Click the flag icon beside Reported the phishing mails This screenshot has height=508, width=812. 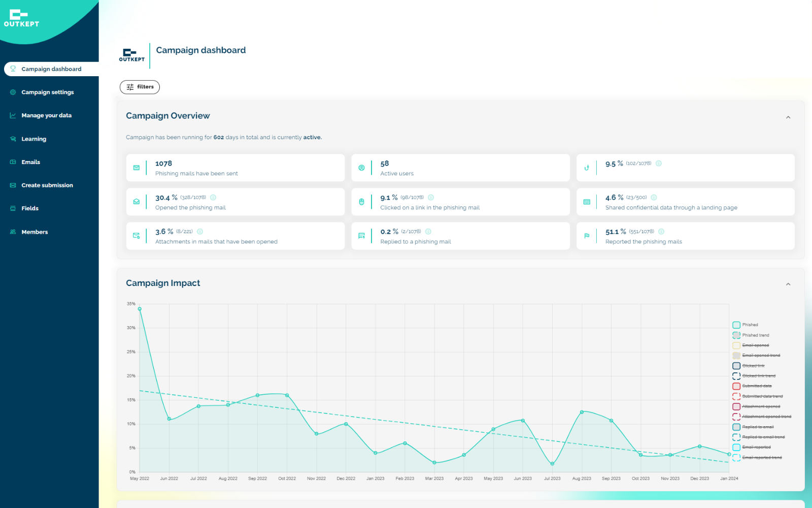pos(587,236)
